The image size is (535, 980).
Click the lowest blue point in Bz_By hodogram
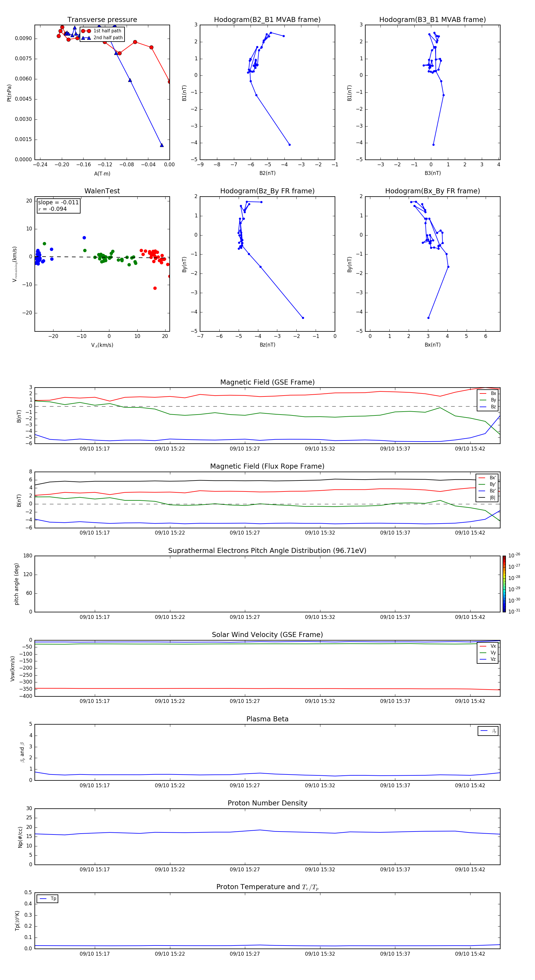(303, 318)
